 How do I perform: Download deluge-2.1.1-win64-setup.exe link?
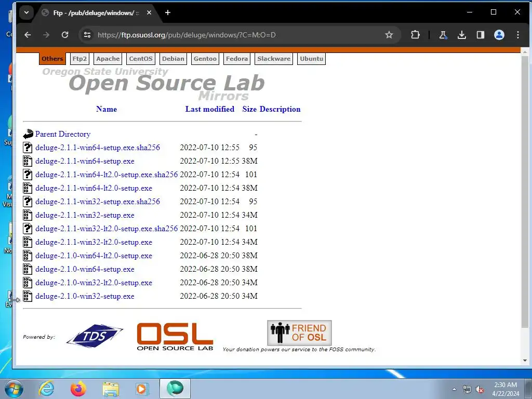pyautogui.click(x=85, y=161)
